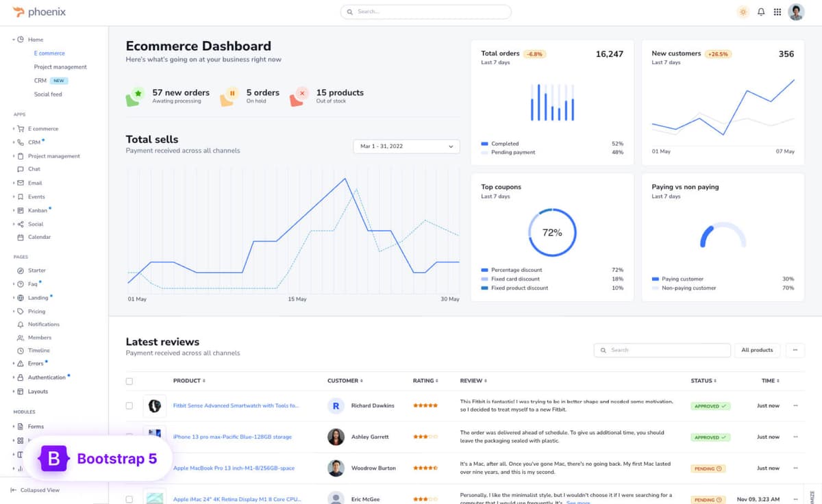Screen dimensions: 822x504
Task: Click the Chat icon in sidebar
Action: (21, 169)
